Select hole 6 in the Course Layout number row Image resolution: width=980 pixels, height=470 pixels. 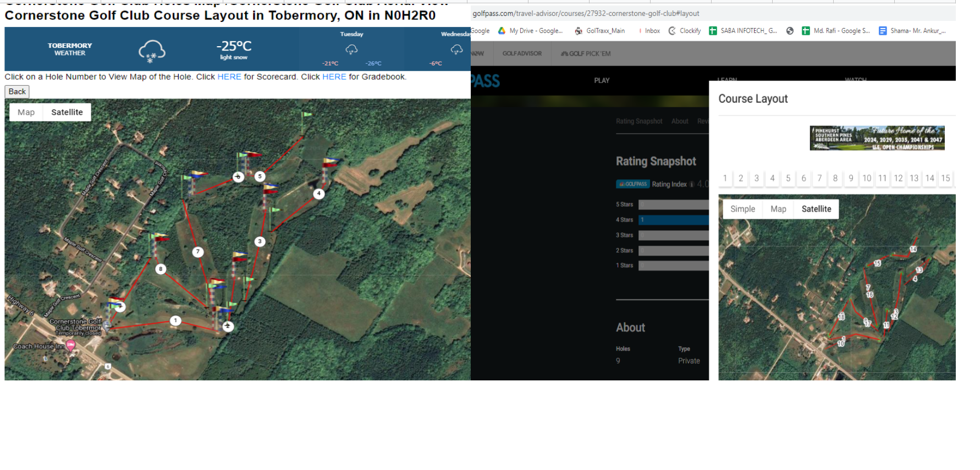(803, 178)
